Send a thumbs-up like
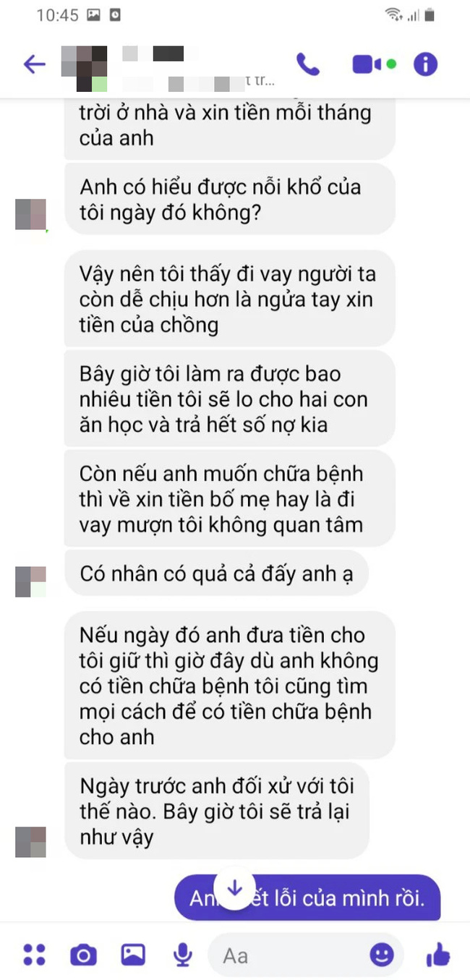470x980 pixels. click(438, 955)
